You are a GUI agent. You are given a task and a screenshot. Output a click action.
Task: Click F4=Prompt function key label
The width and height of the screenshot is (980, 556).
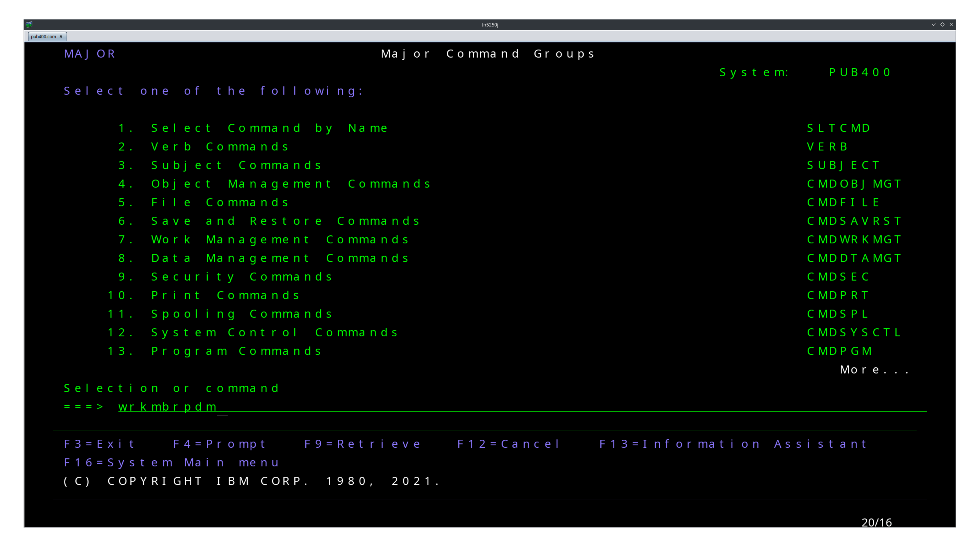point(219,444)
